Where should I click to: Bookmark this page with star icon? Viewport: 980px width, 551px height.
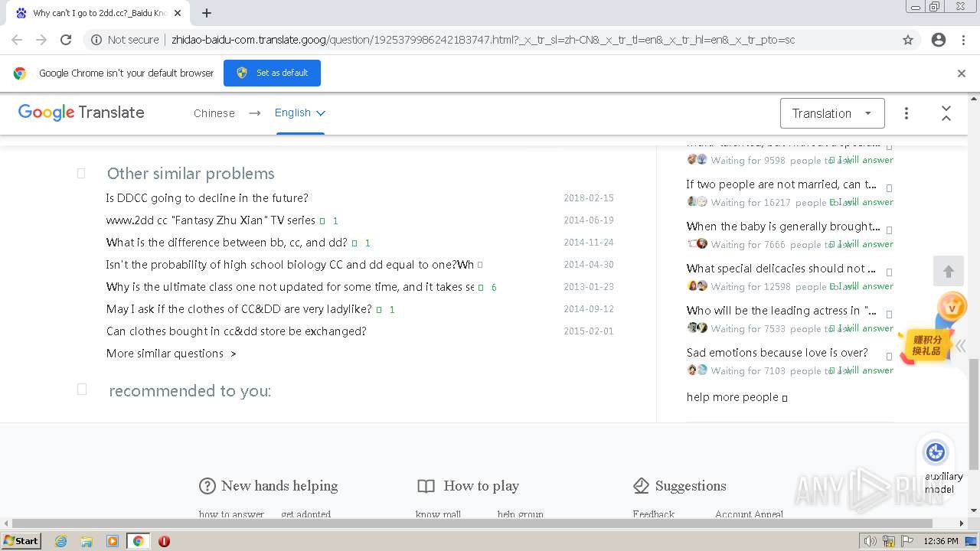coord(908,40)
